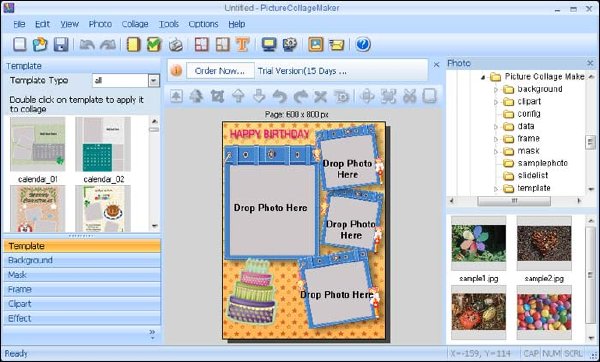Open a file with the folder icon
Image resolution: width=600 pixels, height=362 pixels.
pos(40,45)
